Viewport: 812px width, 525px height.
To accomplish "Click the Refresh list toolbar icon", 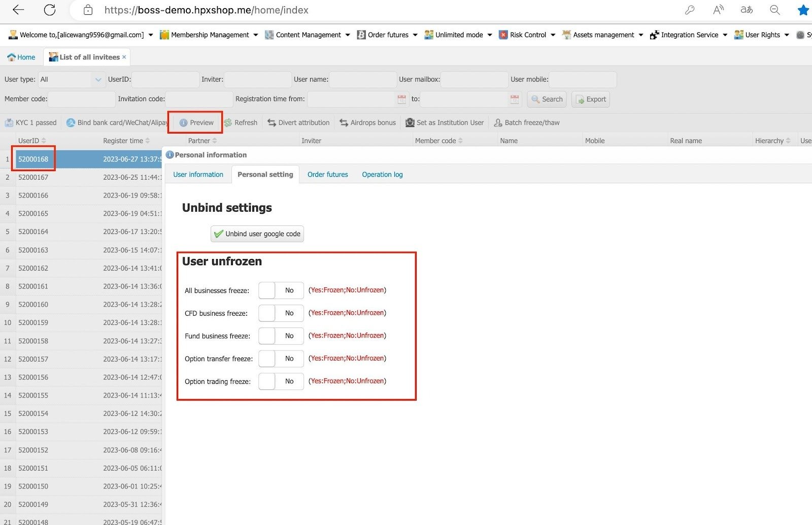I will click(228, 123).
